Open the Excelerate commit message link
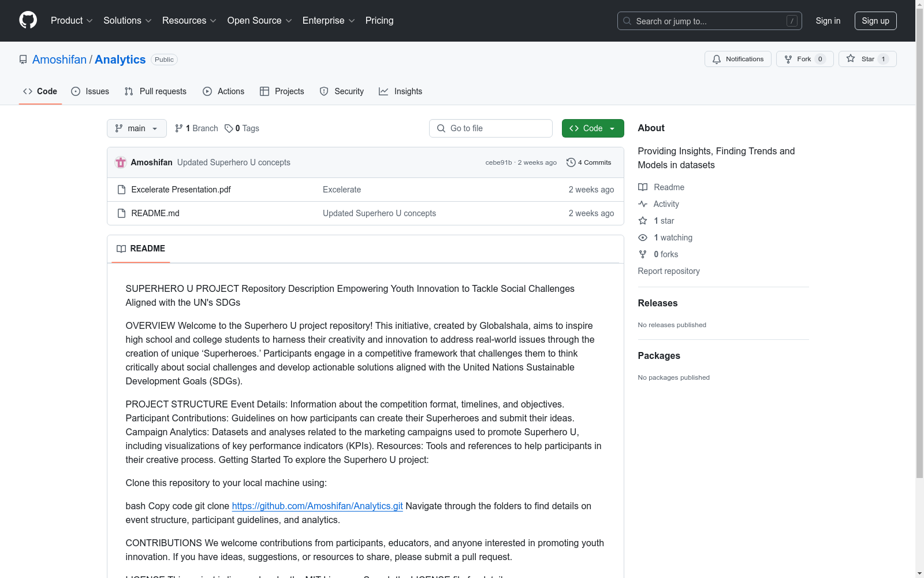The height and width of the screenshot is (578, 924). coord(342,190)
